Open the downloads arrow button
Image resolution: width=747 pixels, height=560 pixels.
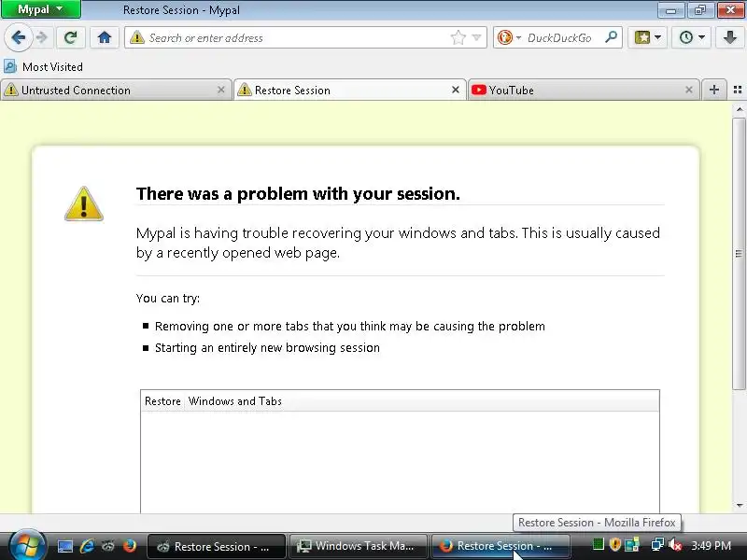(730, 37)
